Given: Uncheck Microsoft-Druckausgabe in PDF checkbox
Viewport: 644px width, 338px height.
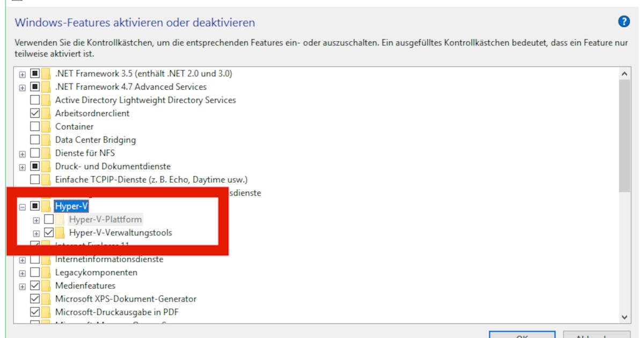Looking at the screenshot, I should tap(35, 312).
